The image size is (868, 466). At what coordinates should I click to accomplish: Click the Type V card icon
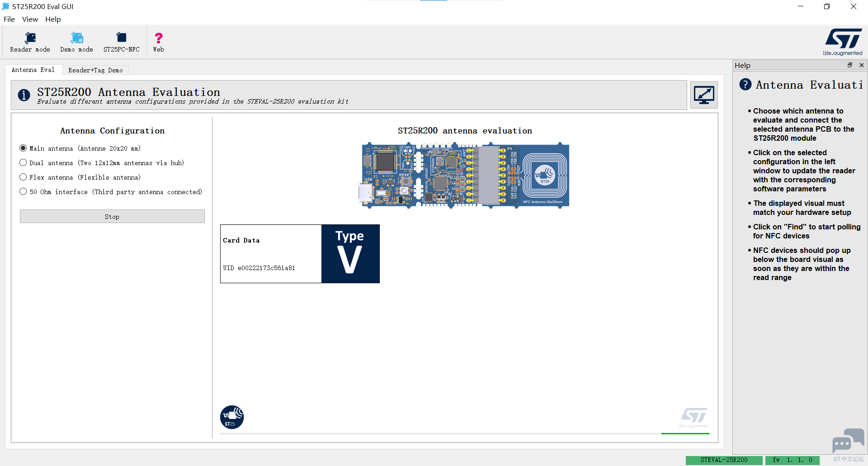(x=350, y=254)
